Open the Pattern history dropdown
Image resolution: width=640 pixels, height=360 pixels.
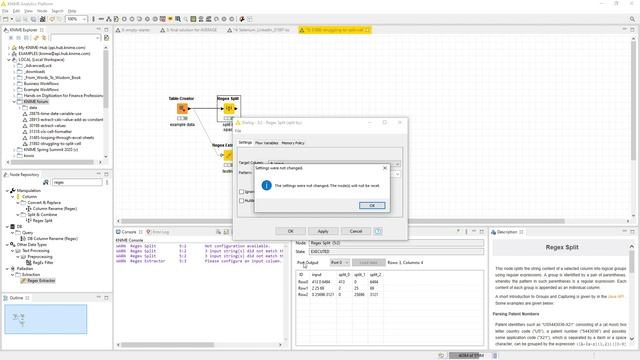pyautogui.click(x=397, y=174)
